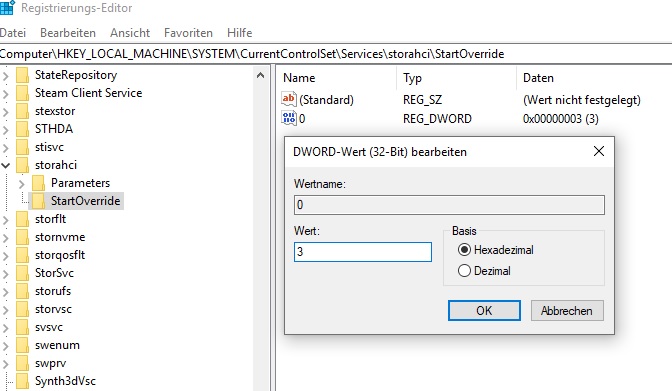
Task: Select the svsvc tree item label
Action: [48, 327]
